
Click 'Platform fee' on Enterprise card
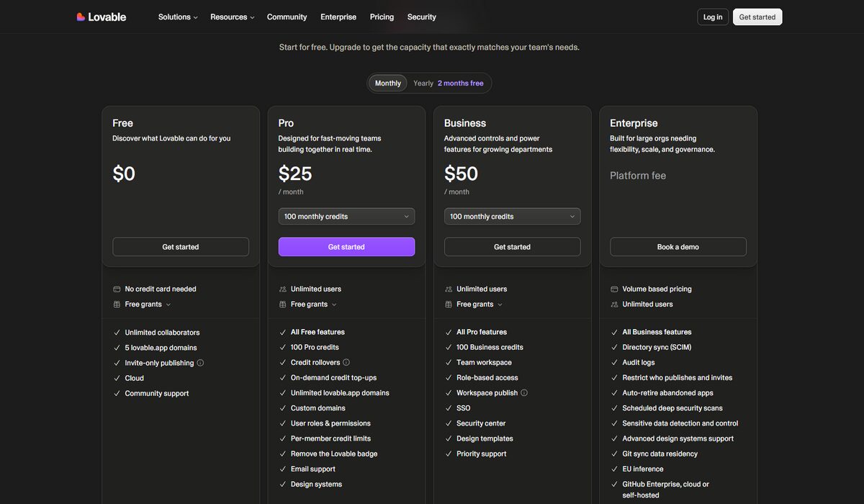pyautogui.click(x=638, y=176)
